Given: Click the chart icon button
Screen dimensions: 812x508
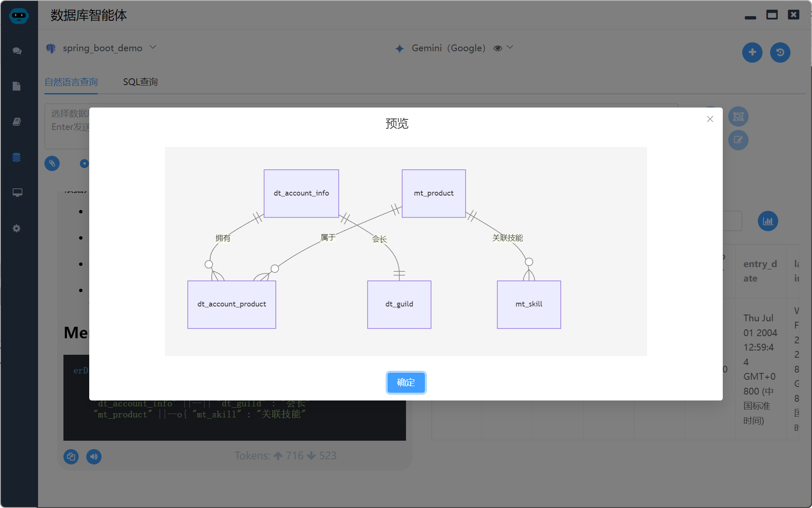Looking at the screenshot, I should pos(768,221).
